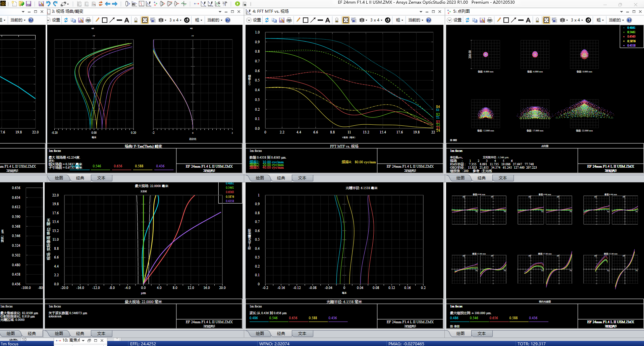Add text annotation to spot diagram
The width and height of the screenshot is (644, 346).
[528, 20]
